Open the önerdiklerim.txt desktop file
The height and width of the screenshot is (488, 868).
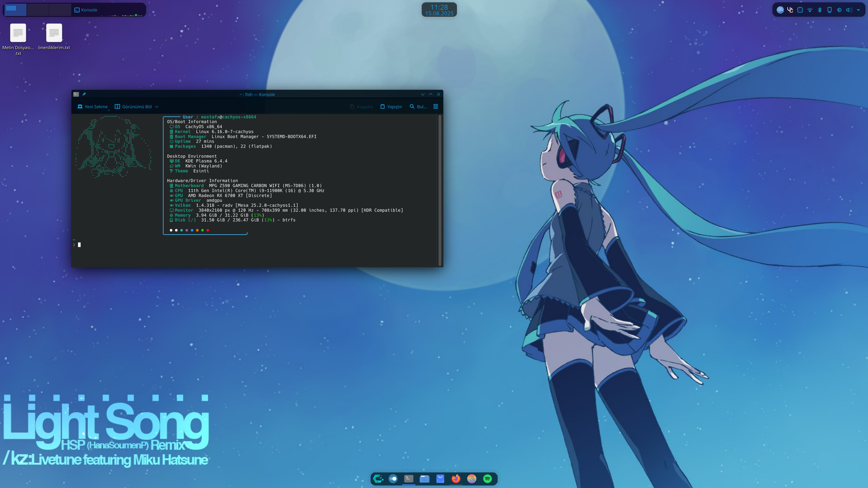[x=54, y=37]
